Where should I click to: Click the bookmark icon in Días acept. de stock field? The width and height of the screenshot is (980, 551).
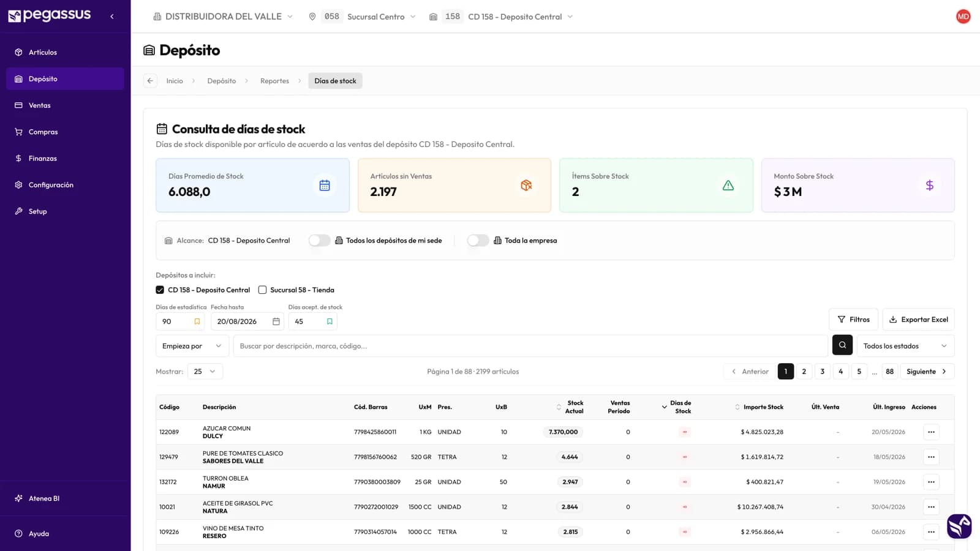click(x=330, y=321)
